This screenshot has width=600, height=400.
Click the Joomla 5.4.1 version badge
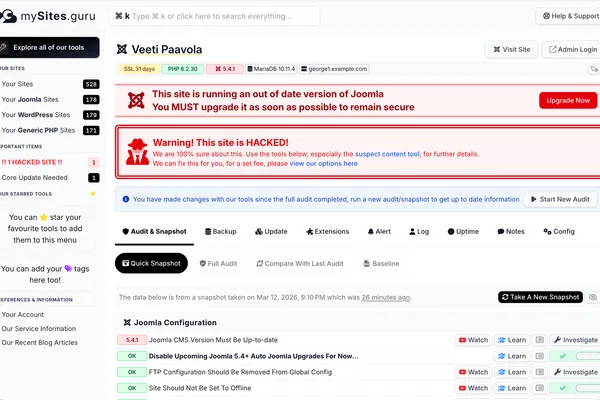pyautogui.click(x=225, y=69)
